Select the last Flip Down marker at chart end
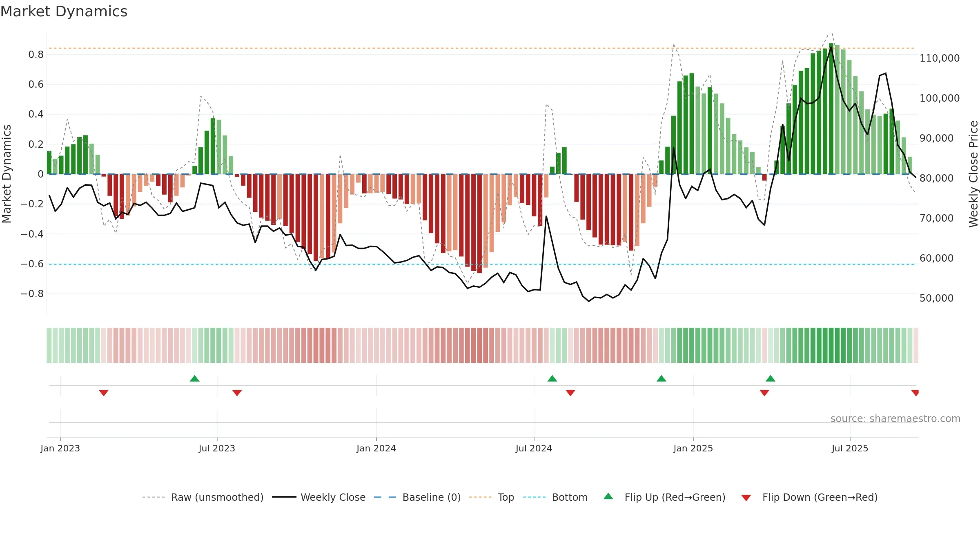The image size is (980, 551). pyautogui.click(x=915, y=393)
